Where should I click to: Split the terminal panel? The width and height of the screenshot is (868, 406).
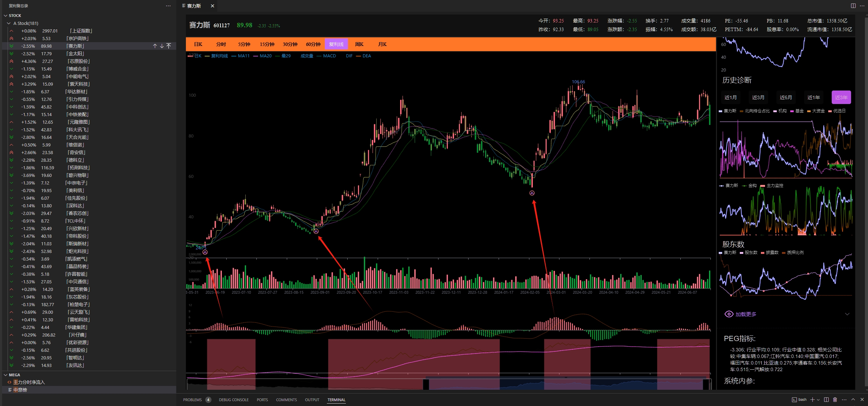click(x=826, y=399)
